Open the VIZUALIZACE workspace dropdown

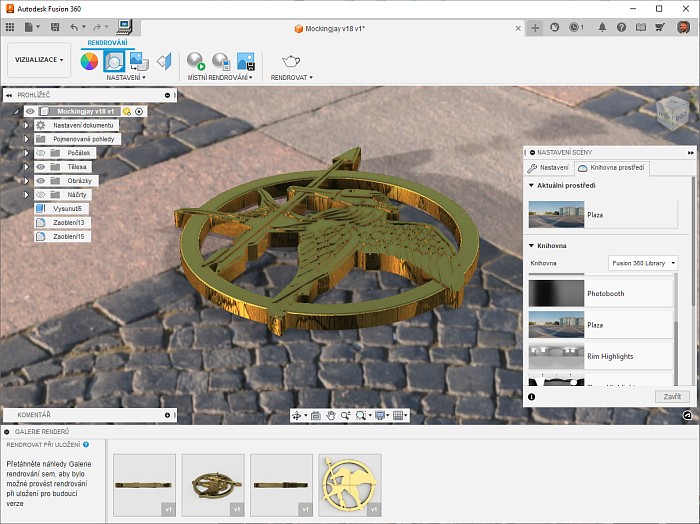tap(40, 60)
